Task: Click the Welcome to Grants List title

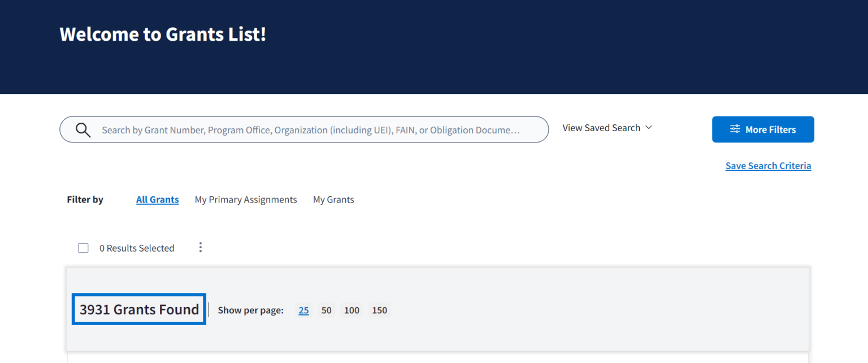Action: click(163, 34)
